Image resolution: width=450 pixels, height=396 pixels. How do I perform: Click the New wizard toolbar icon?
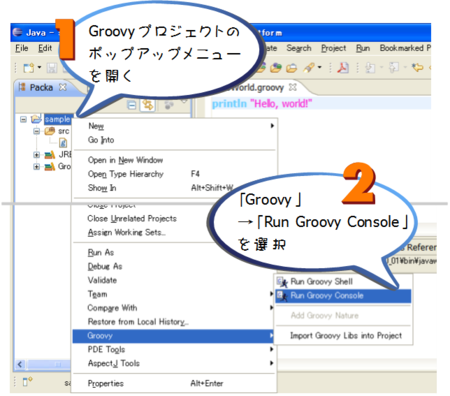(29, 68)
